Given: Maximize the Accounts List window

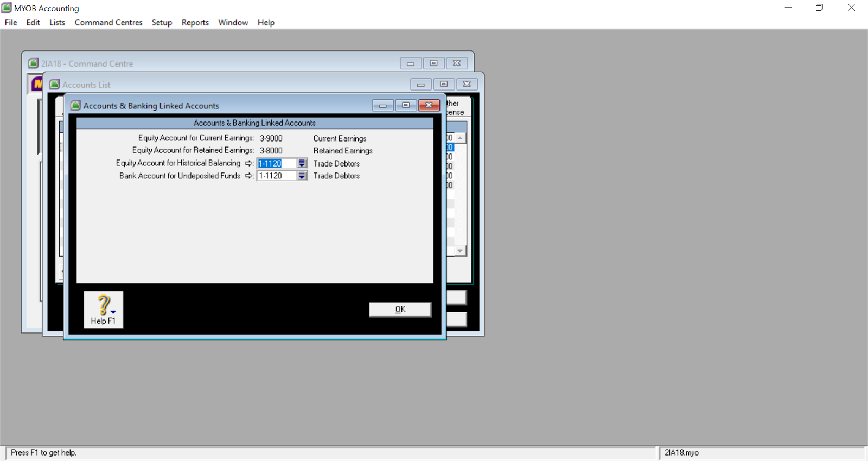Looking at the screenshot, I should (x=444, y=84).
